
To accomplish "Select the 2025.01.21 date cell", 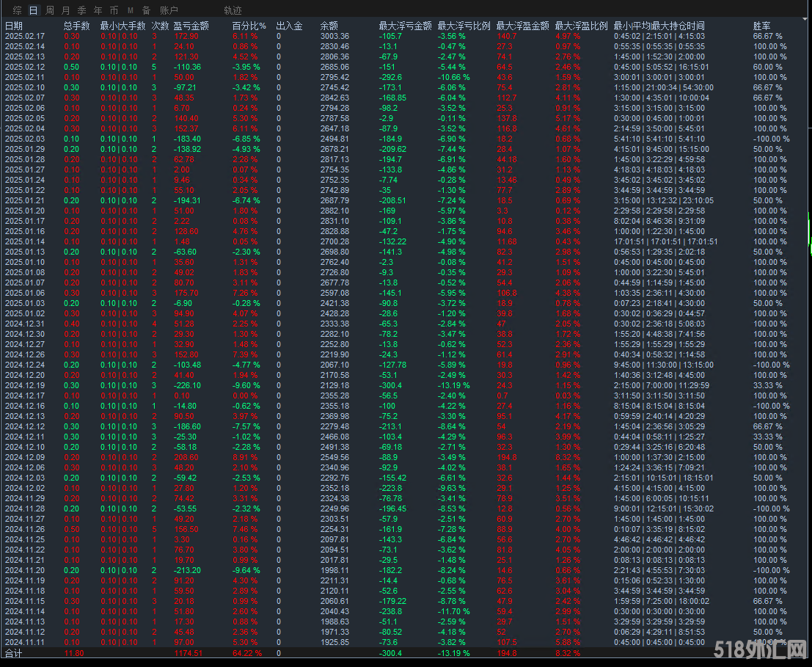I will [25, 200].
